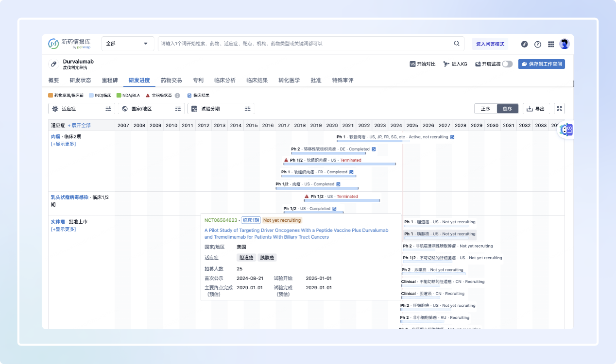Select Ph 1 胰腺癌 US timeline entry
This screenshot has height=364, width=616.
pos(440,234)
